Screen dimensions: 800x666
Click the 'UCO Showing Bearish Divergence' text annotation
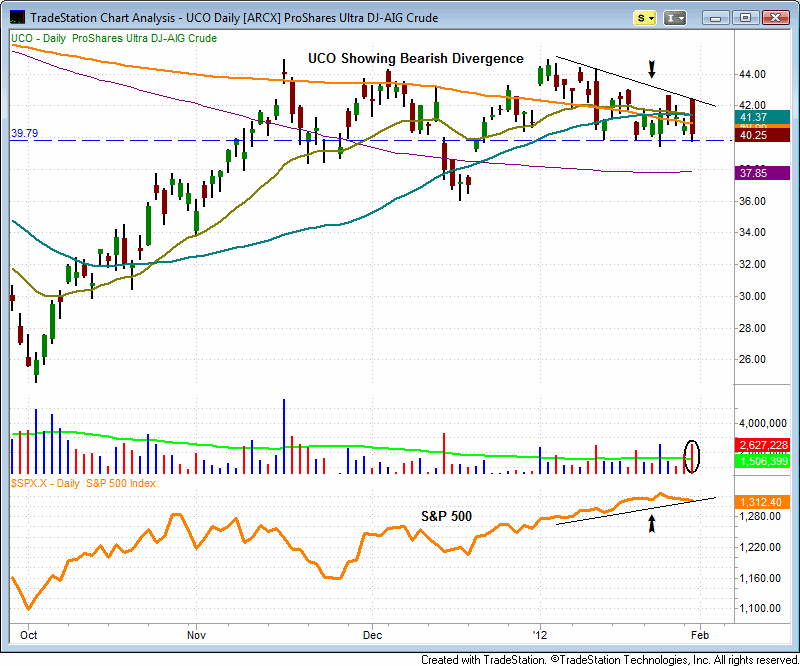click(x=415, y=58)
